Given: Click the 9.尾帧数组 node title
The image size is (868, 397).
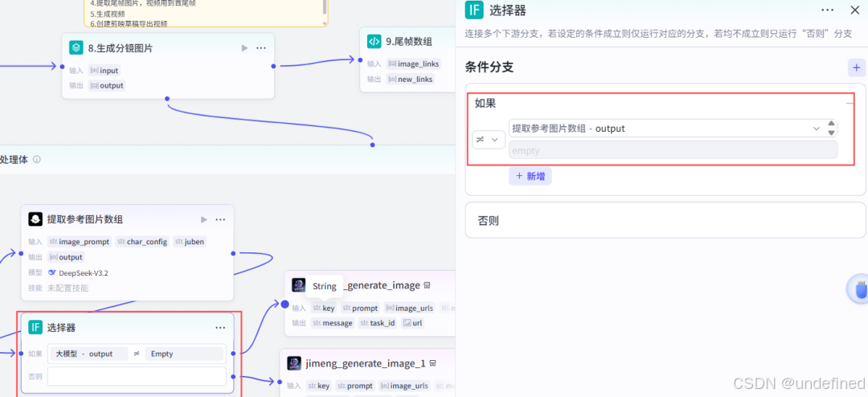Looking at the screenshot, I should tap(409, 42).
